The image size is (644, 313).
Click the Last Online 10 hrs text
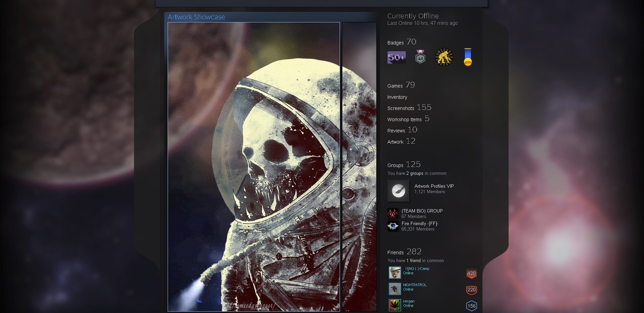[x=422, y=23]
